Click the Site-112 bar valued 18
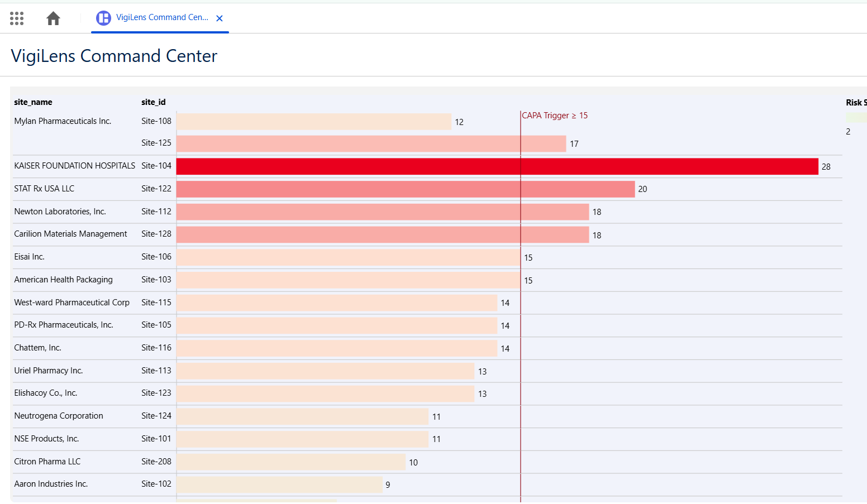 pos(383,212)
